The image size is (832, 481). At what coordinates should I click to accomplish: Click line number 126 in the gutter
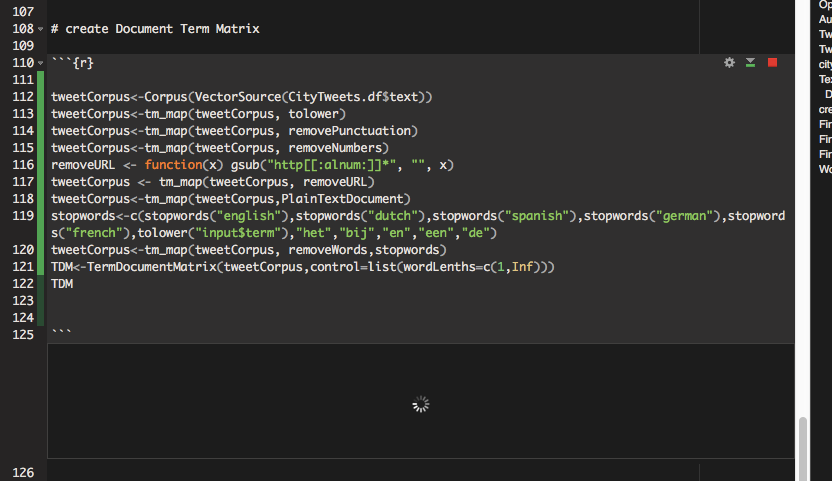[23, 473]
